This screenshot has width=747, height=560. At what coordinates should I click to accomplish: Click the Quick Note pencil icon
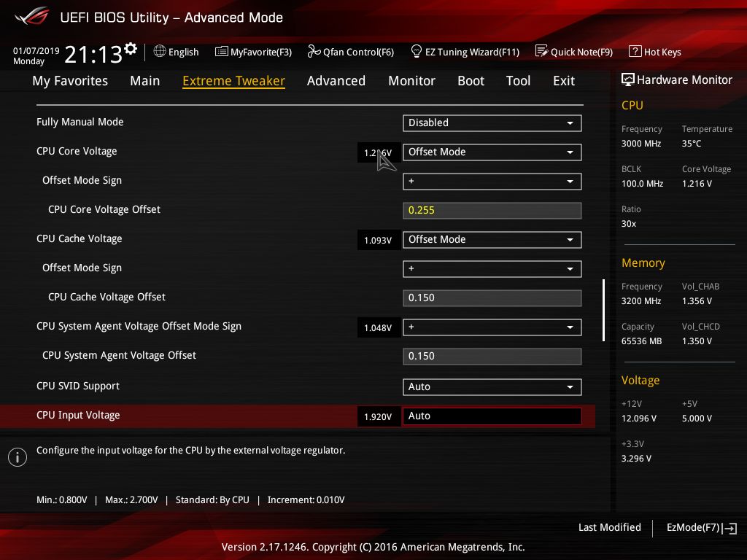[x=542, y=51]
